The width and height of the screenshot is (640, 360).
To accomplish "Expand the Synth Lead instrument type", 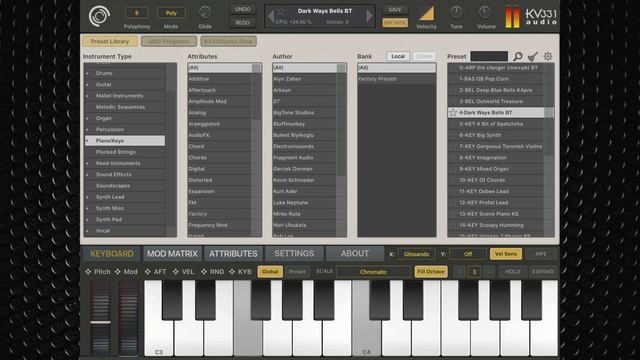I will [x=87, y=197].
